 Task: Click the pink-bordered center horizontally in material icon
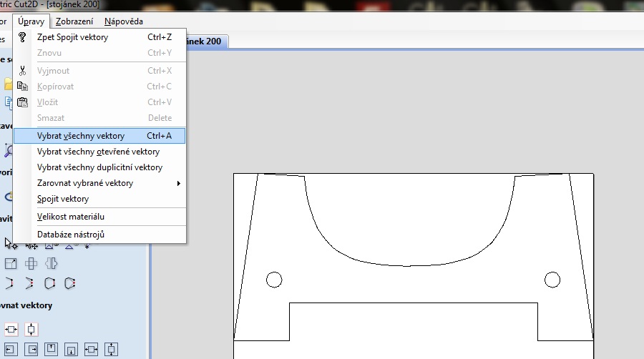(11, 330)
